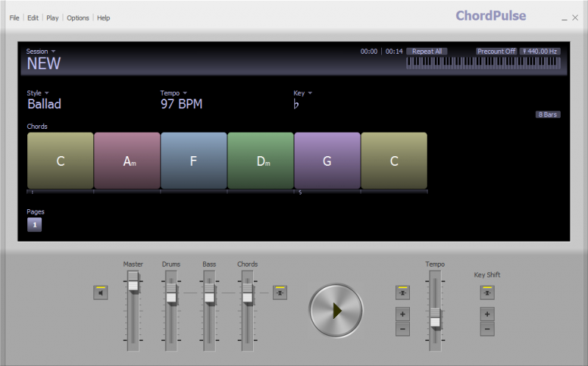
Task: Click the tempo reset button above plus
Action: pyautogui.click(x=403, y=292)
